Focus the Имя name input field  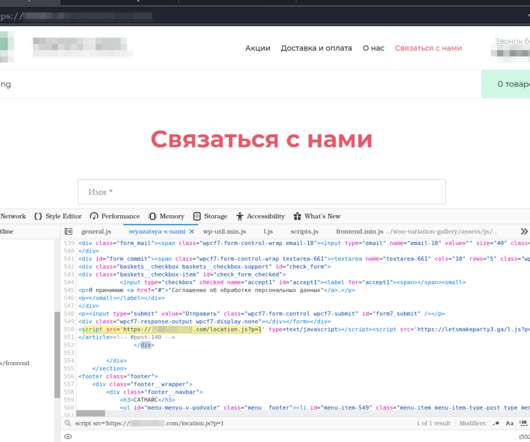click(262, 192)
